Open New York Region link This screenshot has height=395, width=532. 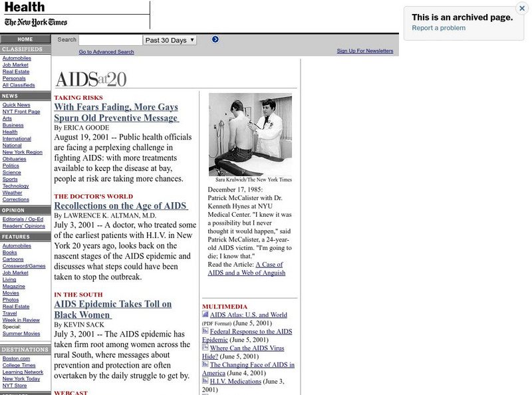23,152
